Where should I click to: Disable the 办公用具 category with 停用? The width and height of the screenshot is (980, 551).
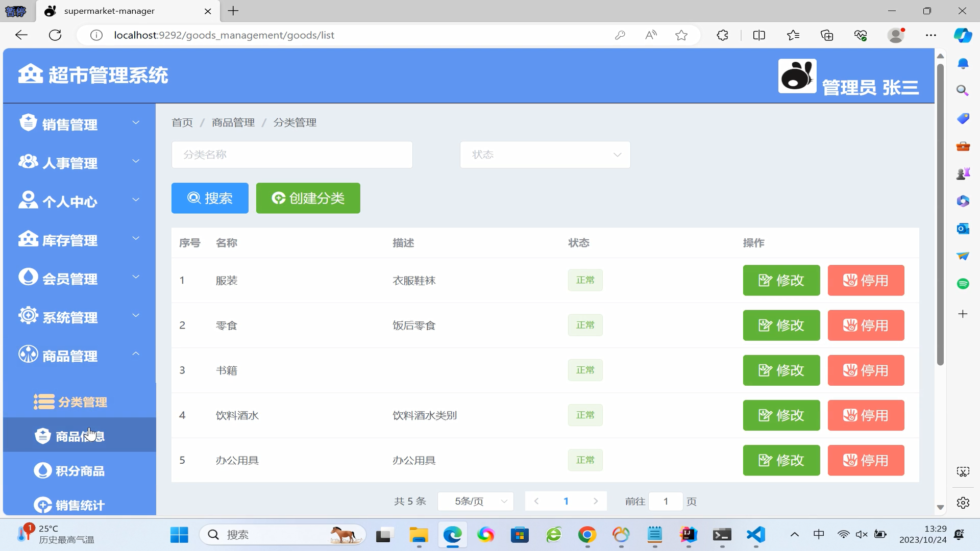(866, 460)
